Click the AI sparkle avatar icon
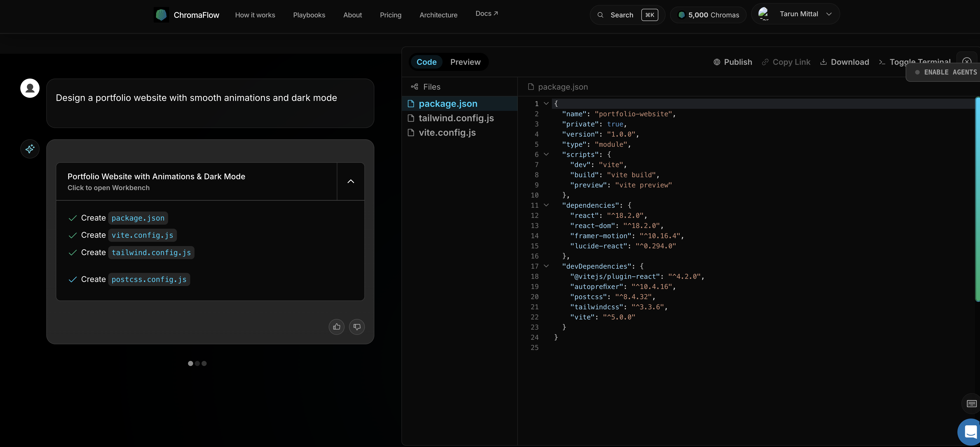This screenshot has width=980, height=447. (x=30, y=149)
